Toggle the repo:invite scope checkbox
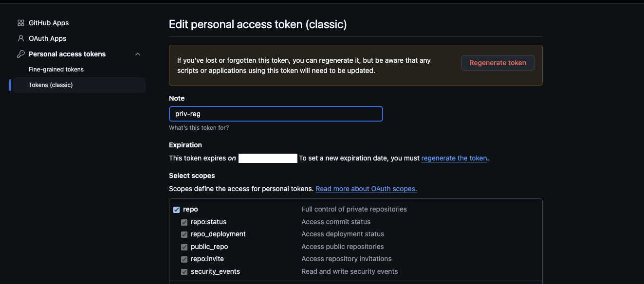Screen dimensions: 644x284 184,259
